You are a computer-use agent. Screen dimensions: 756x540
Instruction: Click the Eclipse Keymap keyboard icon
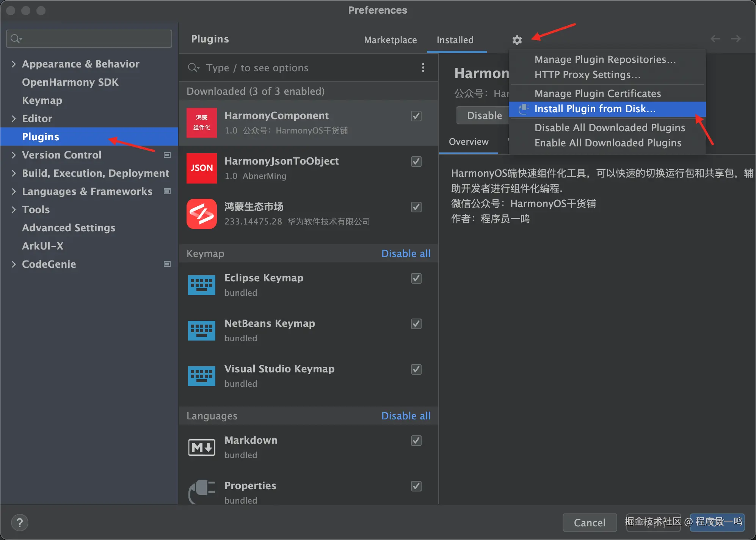click(x=201, y=285)
